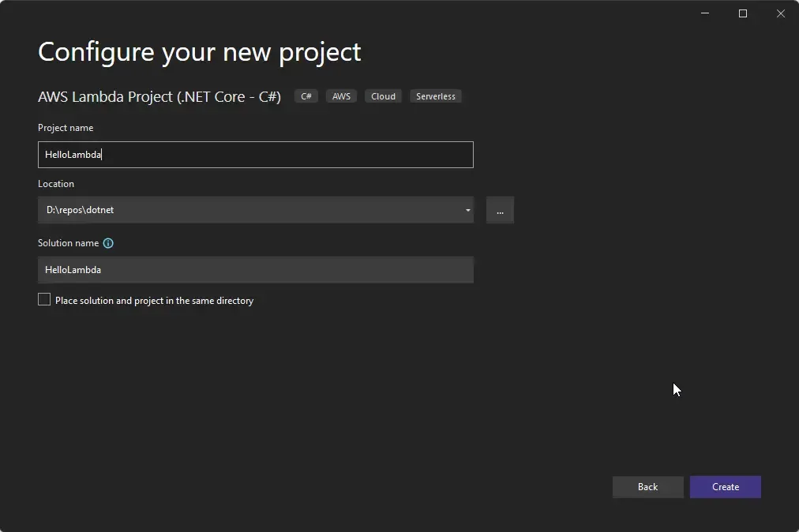Select the Serverless tag

[x=435, y=96]
